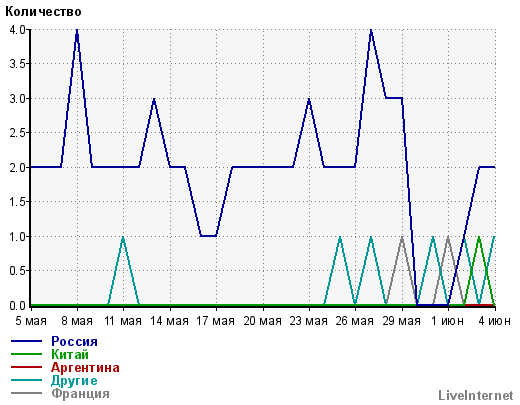Click the Франция legend label
The height and width of the screenshot is (405, 520).
pyautogui.click(x=80, y=393)
